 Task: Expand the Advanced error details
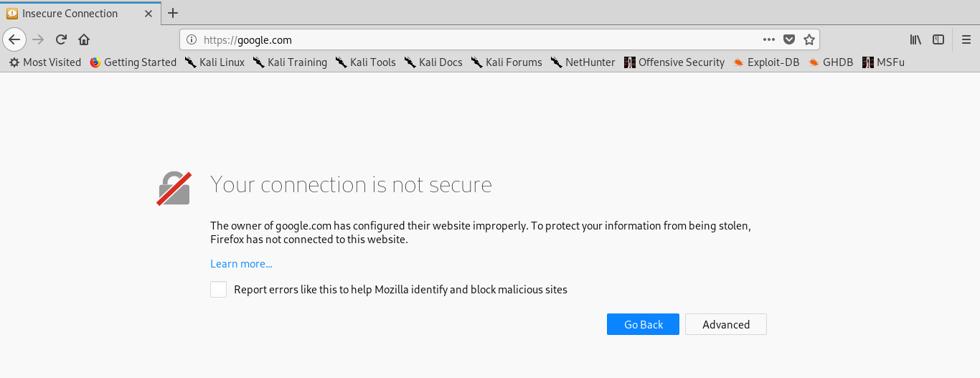(725, 324)
